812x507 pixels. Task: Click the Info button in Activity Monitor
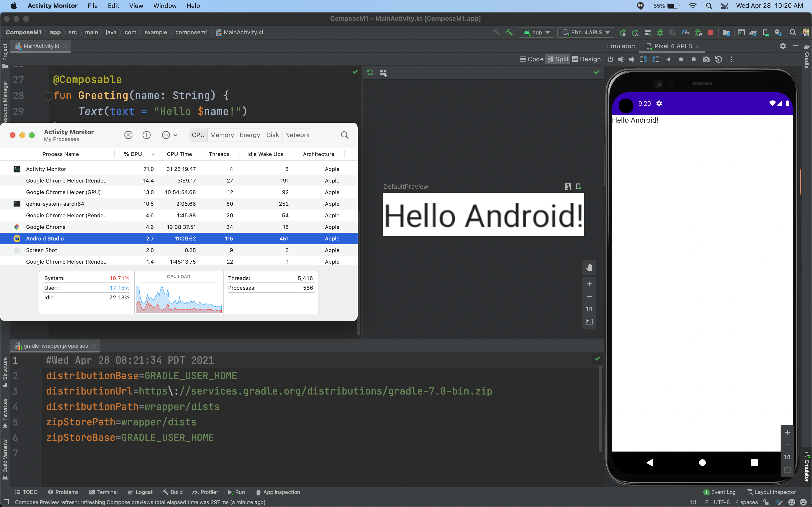146,135
